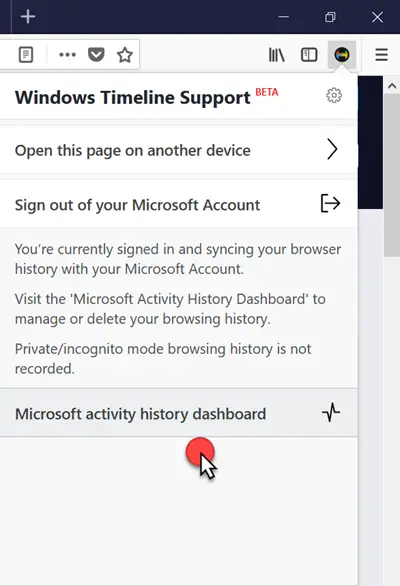Toggle reader view icon
Screen dimensions: 400x586
(26, 55)
